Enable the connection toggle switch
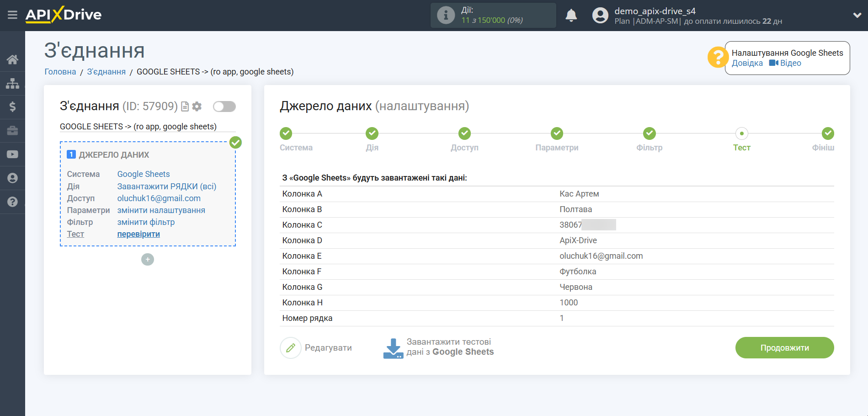 point(224,107)
